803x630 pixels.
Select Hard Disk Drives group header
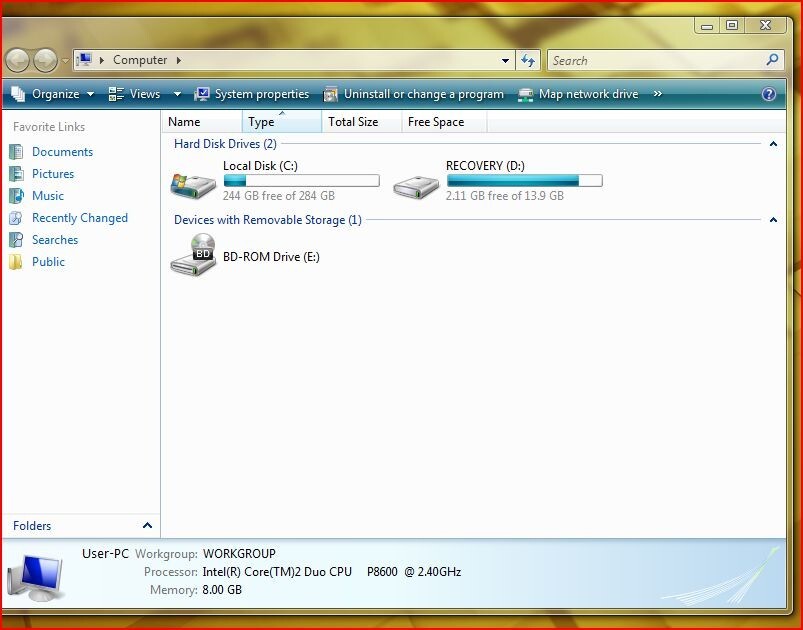click(x=225, y=144)
